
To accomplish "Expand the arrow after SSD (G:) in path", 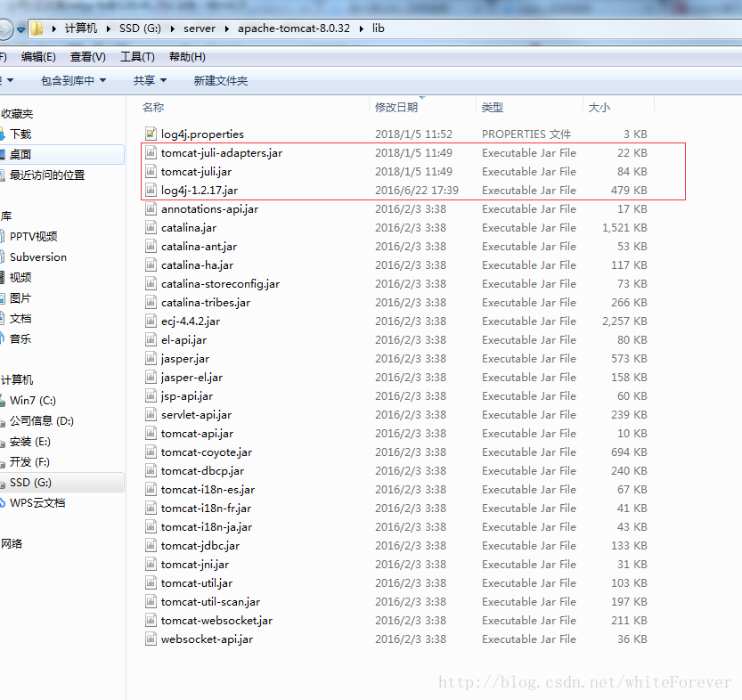I will [x=173, y=28].
